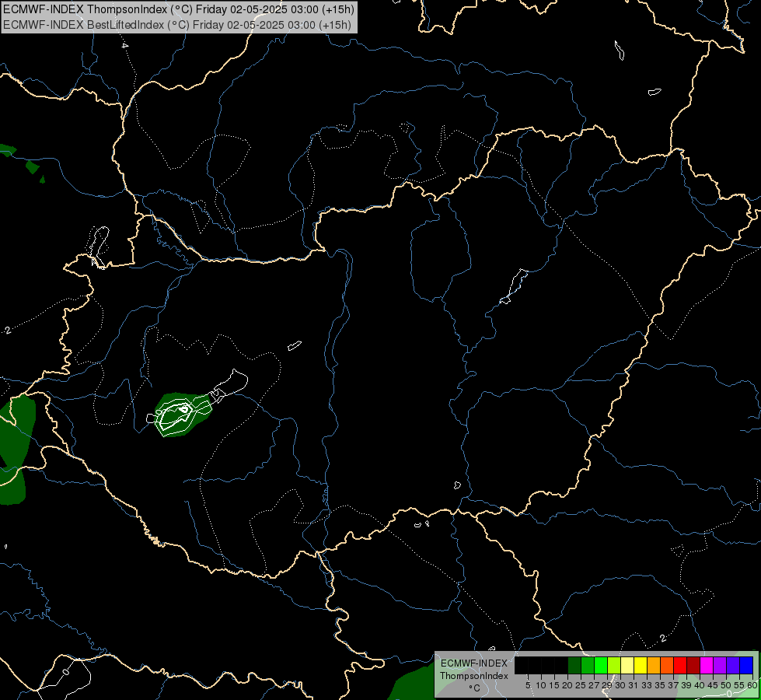This screenshot has width=761, height=700.
Task: Select the magenta 40-45 legend swatch
Action: point(707,665)
